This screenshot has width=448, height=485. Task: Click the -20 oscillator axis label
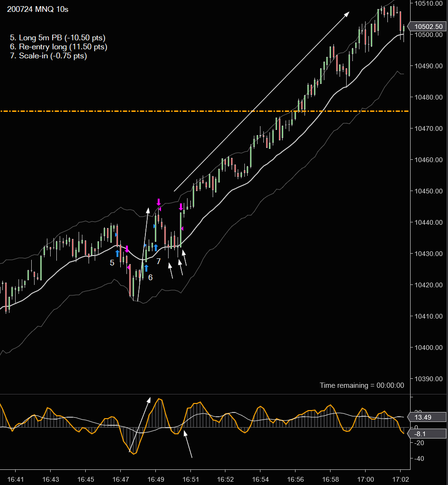[419, 443]
